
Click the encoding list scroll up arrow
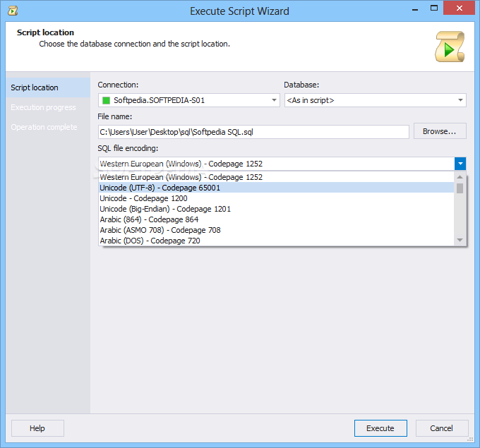coord(460,177)
